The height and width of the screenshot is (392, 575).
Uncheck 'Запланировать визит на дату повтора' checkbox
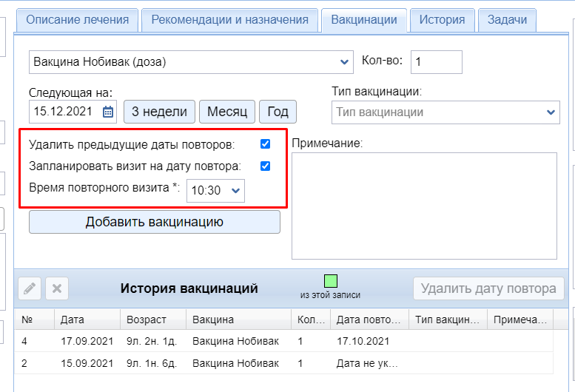coord(265,166)
